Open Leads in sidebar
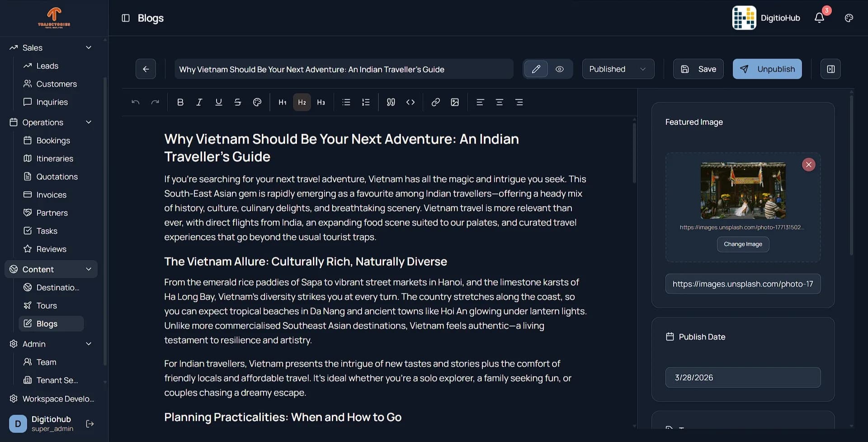868x442 pixels. point(47,66)
